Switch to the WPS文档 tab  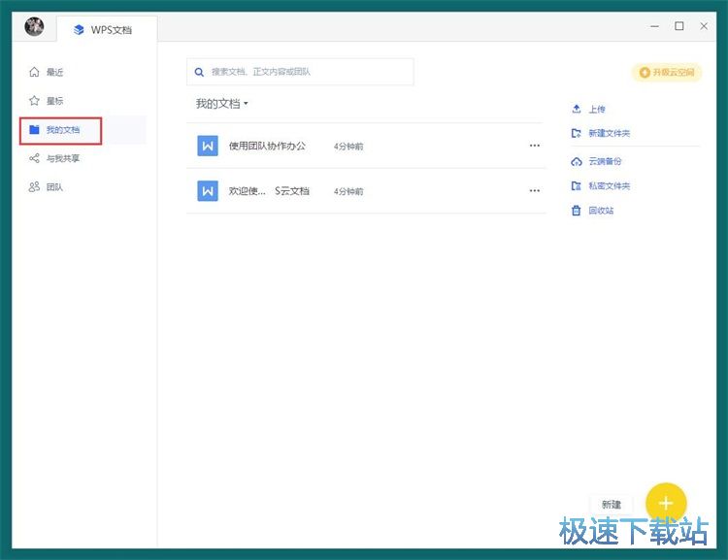pos(106,29)
